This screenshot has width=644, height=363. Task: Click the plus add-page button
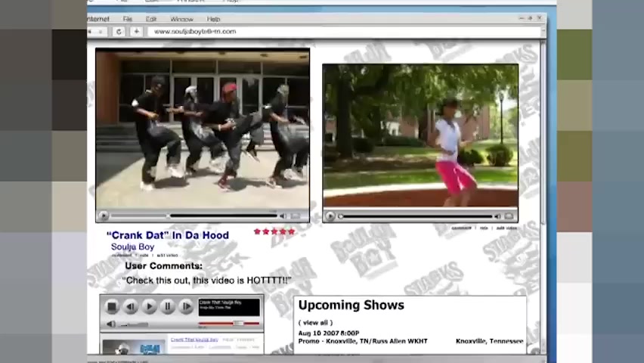point(137,31)
